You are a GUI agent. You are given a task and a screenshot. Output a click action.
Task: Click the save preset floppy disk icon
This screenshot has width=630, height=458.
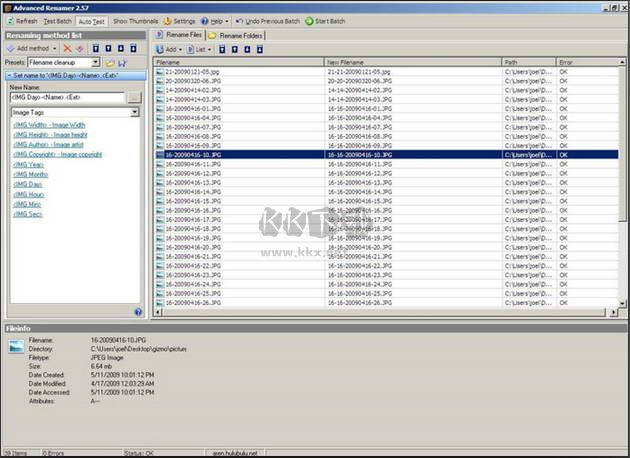(x=122, y=62)
